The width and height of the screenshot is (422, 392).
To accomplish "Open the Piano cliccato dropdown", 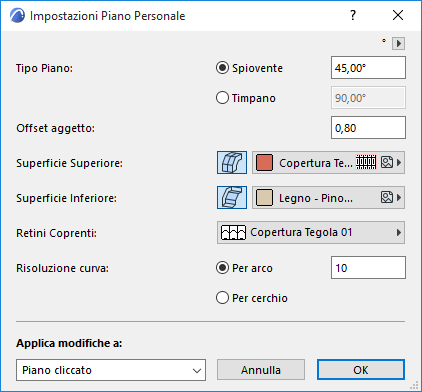I will tap(111, 370).
